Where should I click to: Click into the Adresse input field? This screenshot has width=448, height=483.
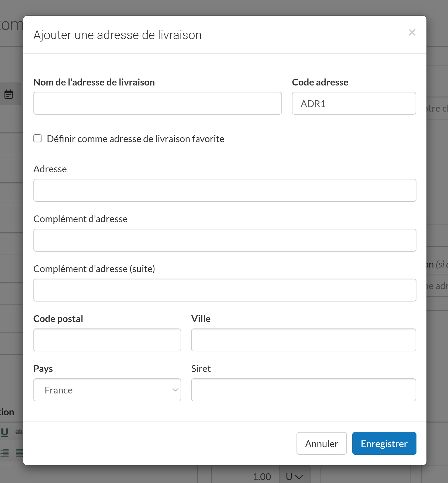pos(225,190)
